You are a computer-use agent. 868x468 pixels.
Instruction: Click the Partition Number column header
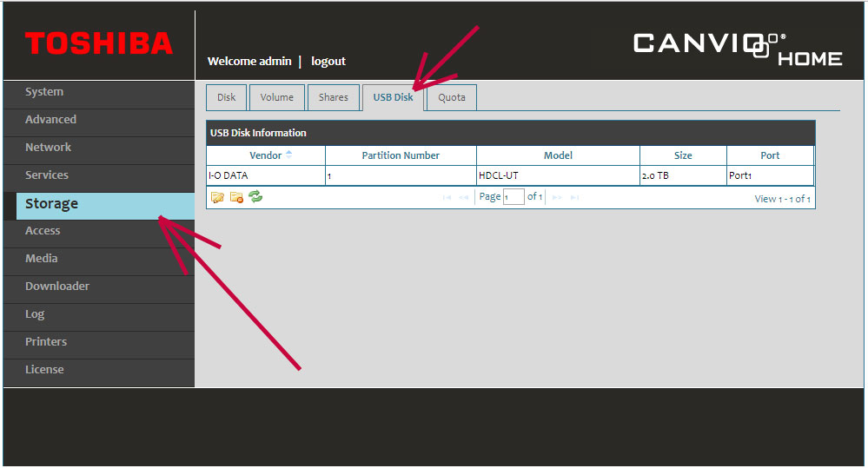point(401,155)
